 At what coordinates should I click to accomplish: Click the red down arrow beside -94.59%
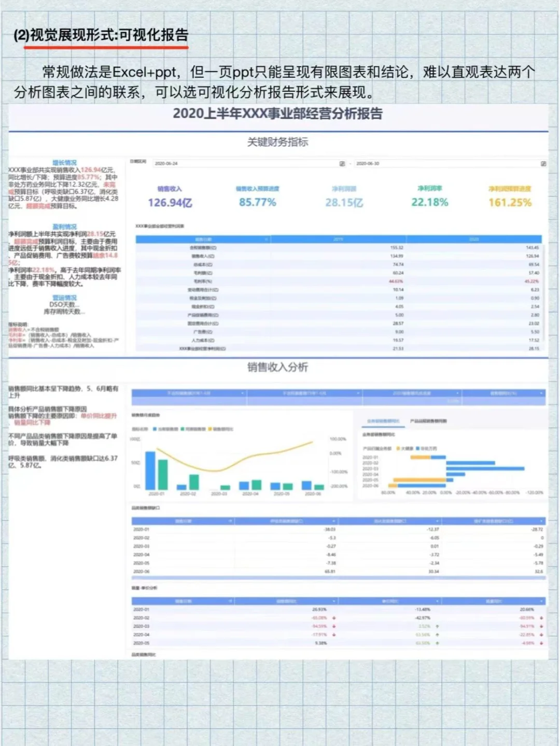(x=334, y=626)
